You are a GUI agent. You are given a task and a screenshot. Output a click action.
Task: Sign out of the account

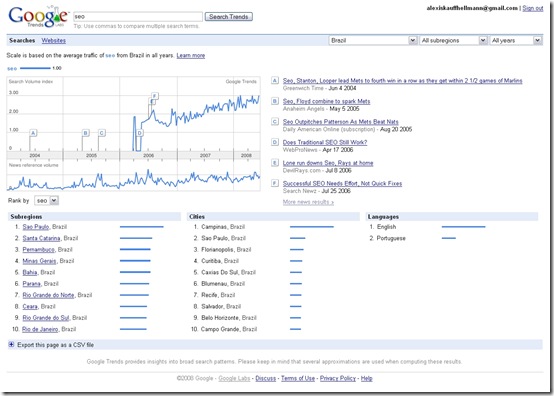[532, 8]
